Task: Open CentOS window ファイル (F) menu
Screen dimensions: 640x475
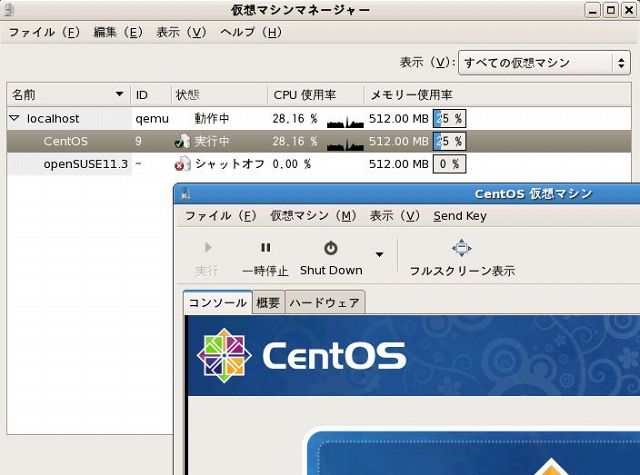Action: click(x=220, y=215)
